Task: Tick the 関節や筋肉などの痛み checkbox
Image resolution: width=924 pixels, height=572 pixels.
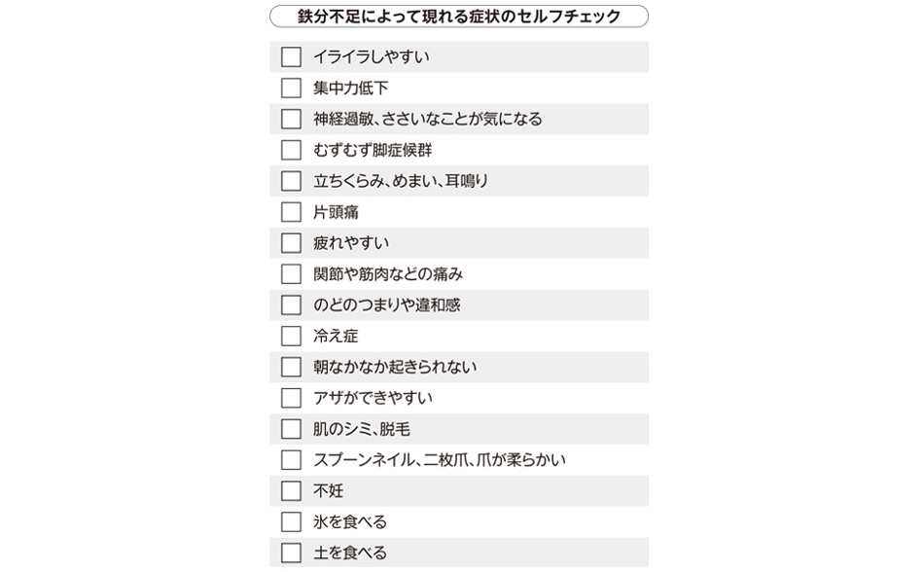Action: [x=291, y=274]
